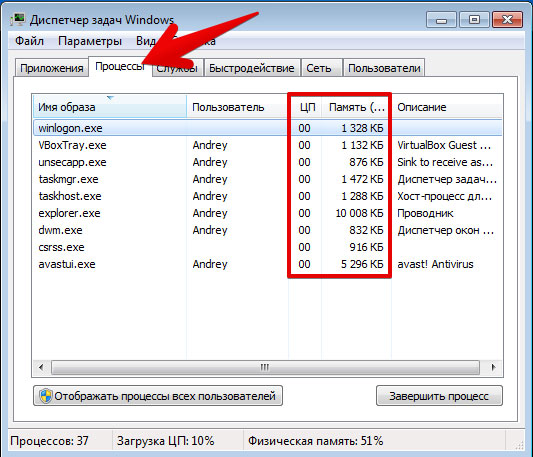
Task: Open the Сеть tab
Action: 319,68
